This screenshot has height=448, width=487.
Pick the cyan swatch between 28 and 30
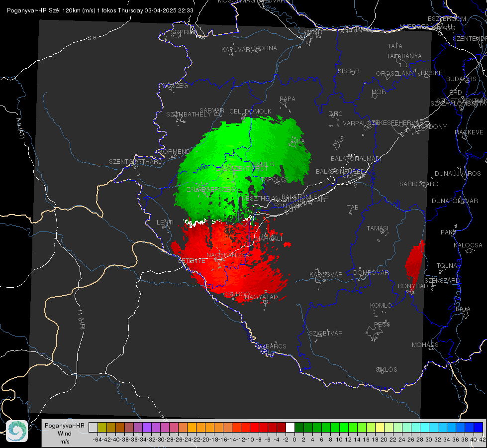tap(425, 427)
